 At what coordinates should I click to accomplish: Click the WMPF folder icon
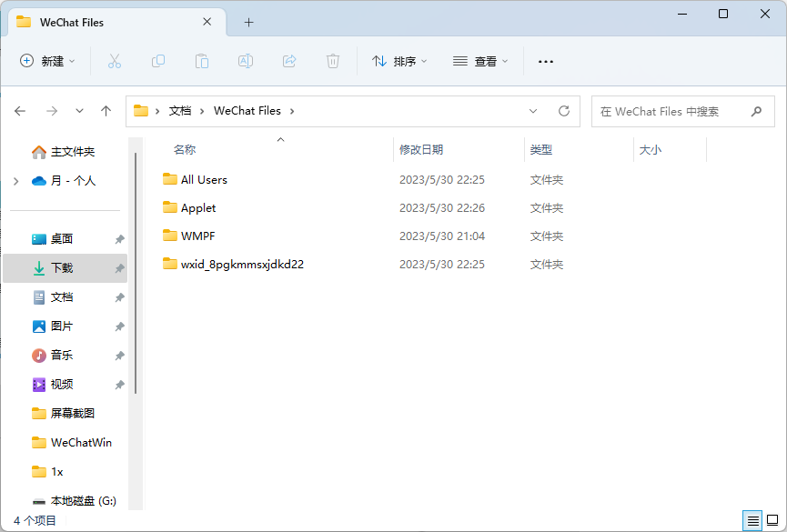click(x=170, y=235)
